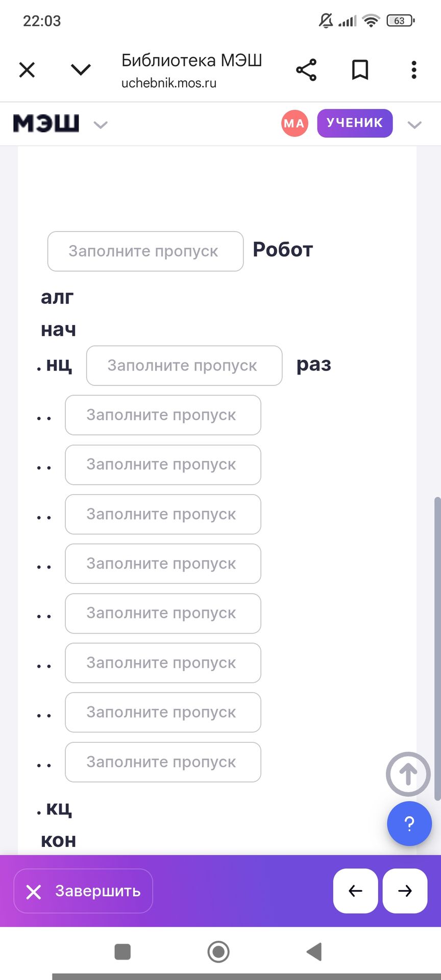Viewport: 441px width, 980px height.
Task: Select the last blank before кц
Action: click(x=163, y=762)
